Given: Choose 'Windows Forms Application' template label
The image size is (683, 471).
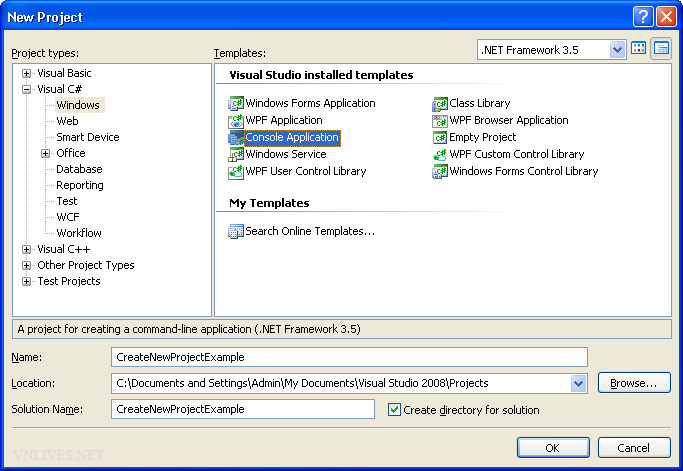Looking at the screenshot, I should [x=310, y=103].
